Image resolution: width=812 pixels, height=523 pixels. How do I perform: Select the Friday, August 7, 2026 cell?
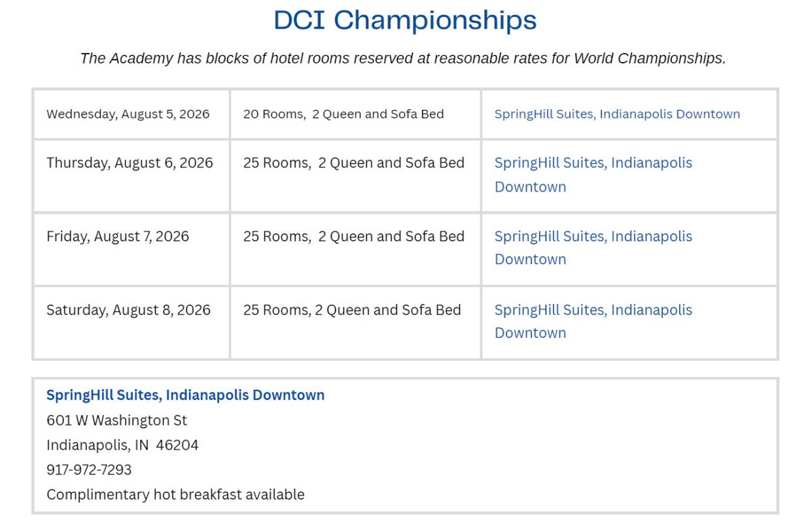pos(118,236)
